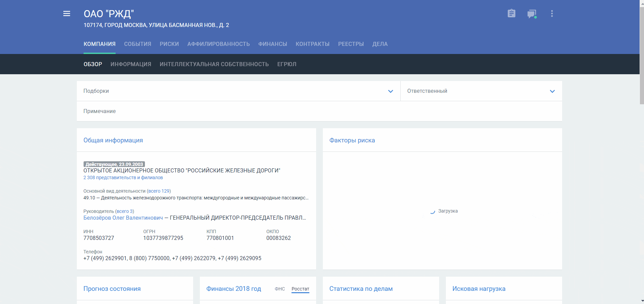Click the ОАО "РЖД" page title
644x304 pixels.
109,14
